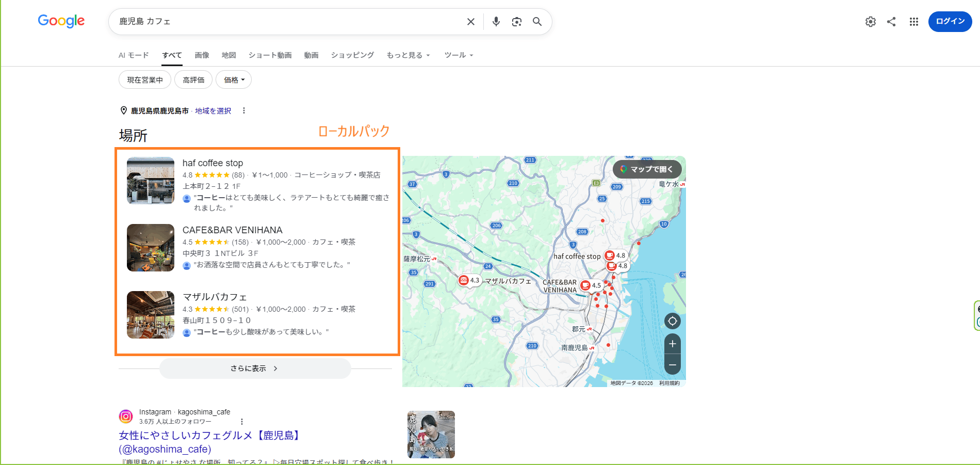Click the location pin icon beside 鹿児島県鹿児島市
The height and width of the screenshot is (465, 980).
tap(124, 110)
